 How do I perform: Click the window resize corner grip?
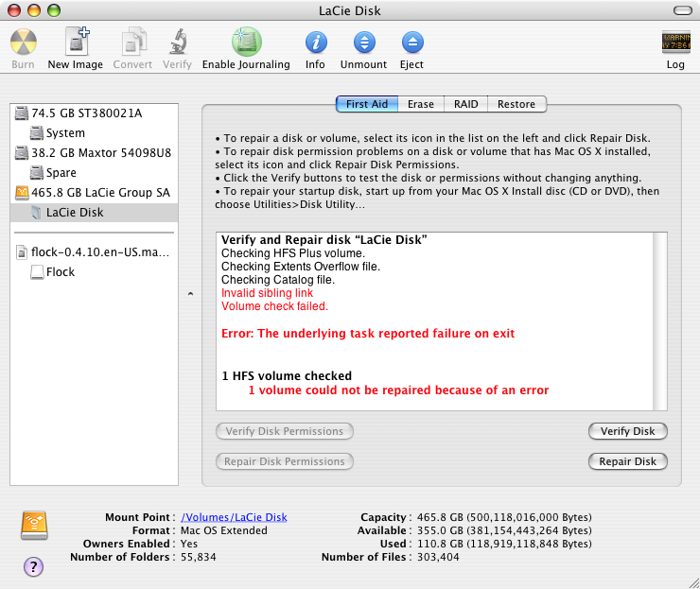pyautogui.click(x=693, y=582)
